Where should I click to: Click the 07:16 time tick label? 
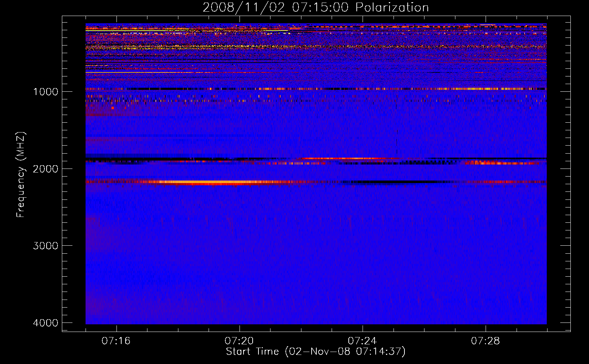click(x=116, y=341)
